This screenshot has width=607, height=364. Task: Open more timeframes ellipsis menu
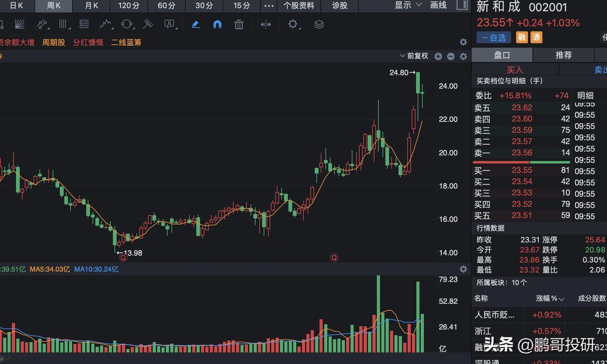(269, 6)
